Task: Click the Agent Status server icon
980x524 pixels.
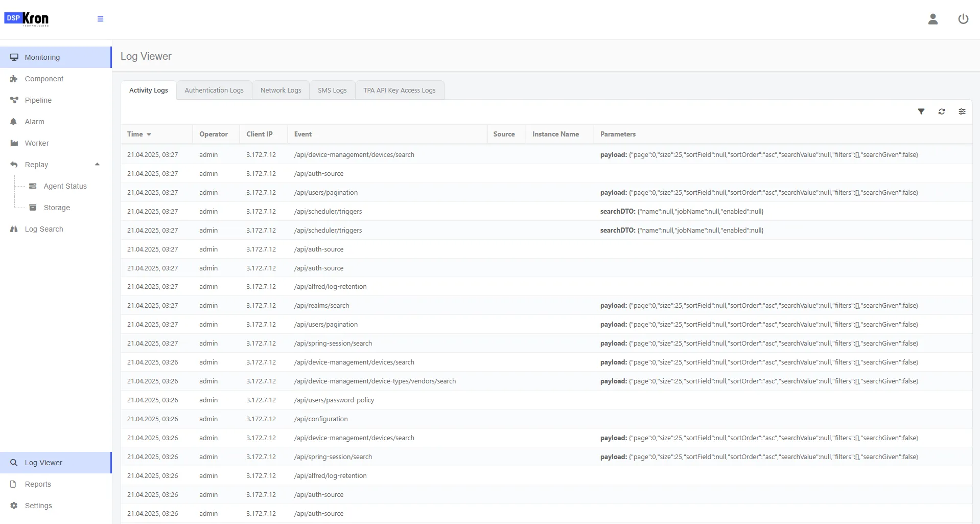Action: click(x=33, y=186)
